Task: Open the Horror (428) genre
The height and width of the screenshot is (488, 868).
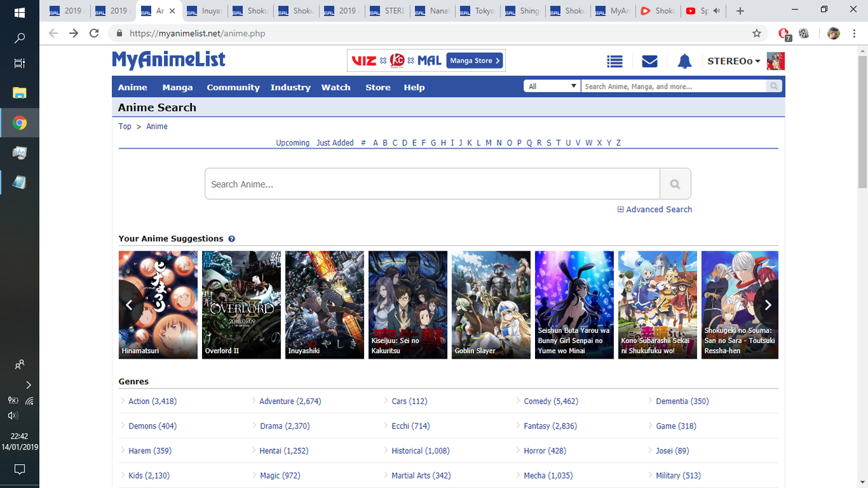Action: pos(545,451)
